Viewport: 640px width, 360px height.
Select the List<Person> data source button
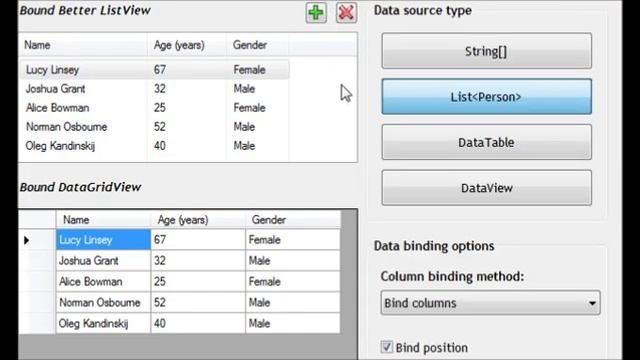[486, 97]
